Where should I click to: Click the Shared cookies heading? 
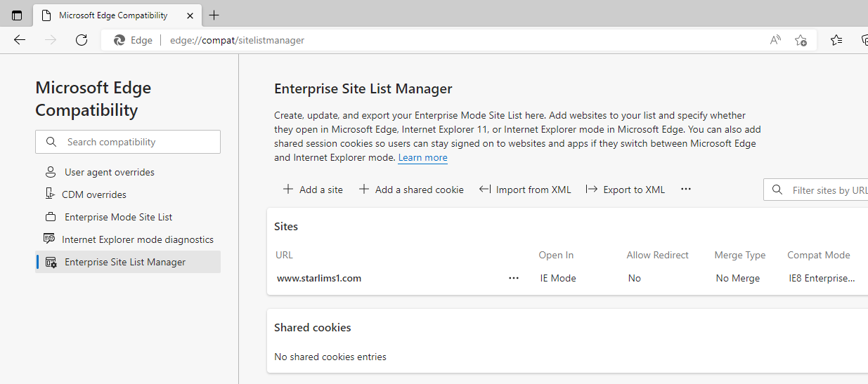pos(313,327)
